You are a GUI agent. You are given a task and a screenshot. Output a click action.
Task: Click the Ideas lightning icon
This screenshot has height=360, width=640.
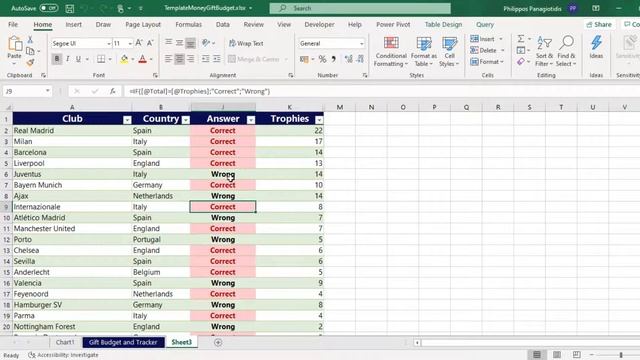596,42
